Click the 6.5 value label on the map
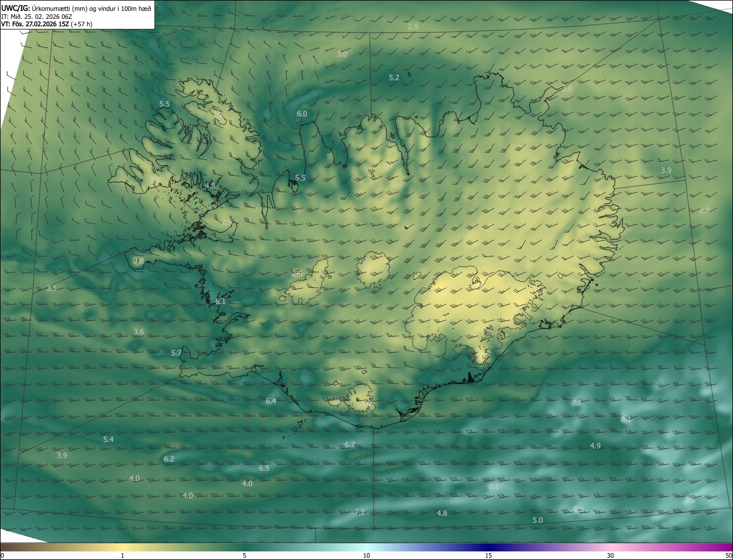This screenshot has width=733, height=560. pyautogui.click(x=264, y=468)
